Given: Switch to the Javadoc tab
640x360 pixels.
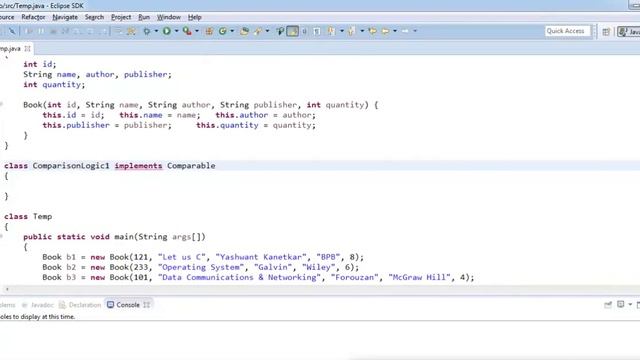Looking at the screenshot, I should (38, 305).
